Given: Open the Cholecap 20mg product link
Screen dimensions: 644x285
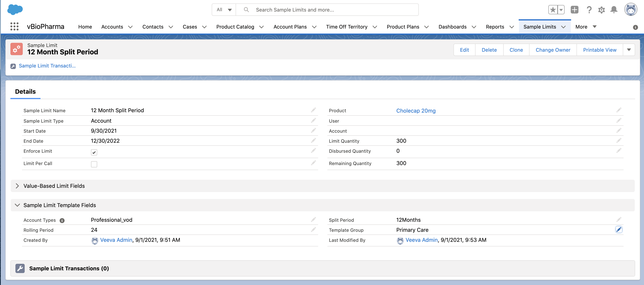Looking at the screenshot, I should [416, 110].
